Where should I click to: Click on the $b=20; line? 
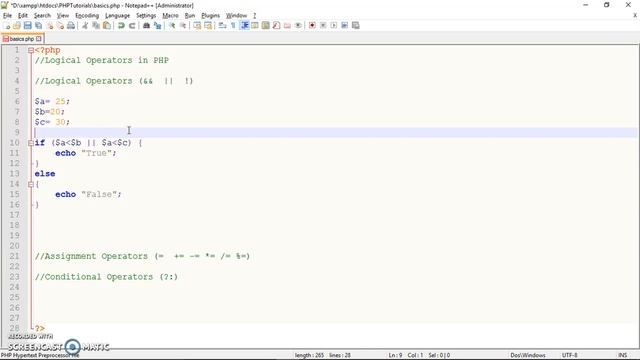(49, 112)
